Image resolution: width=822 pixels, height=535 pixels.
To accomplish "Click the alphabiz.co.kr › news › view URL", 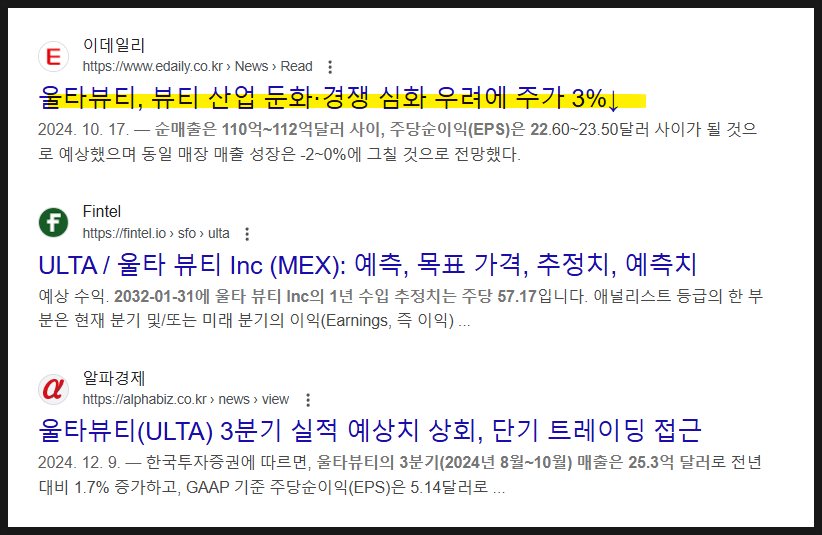I will pos(186,399).
